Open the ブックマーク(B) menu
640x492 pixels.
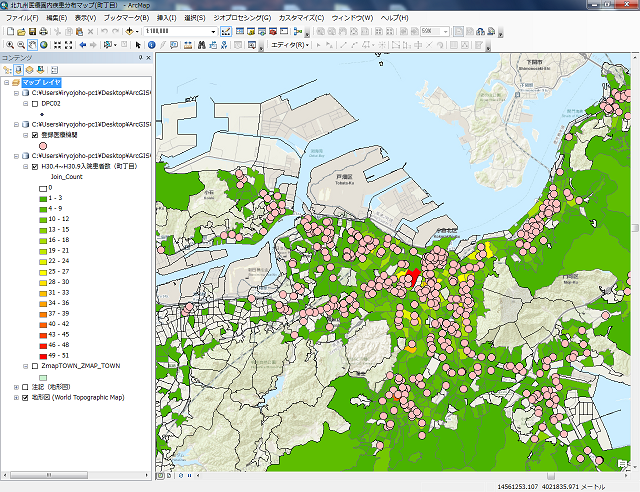pyautogui.click(x=126, y=18)
